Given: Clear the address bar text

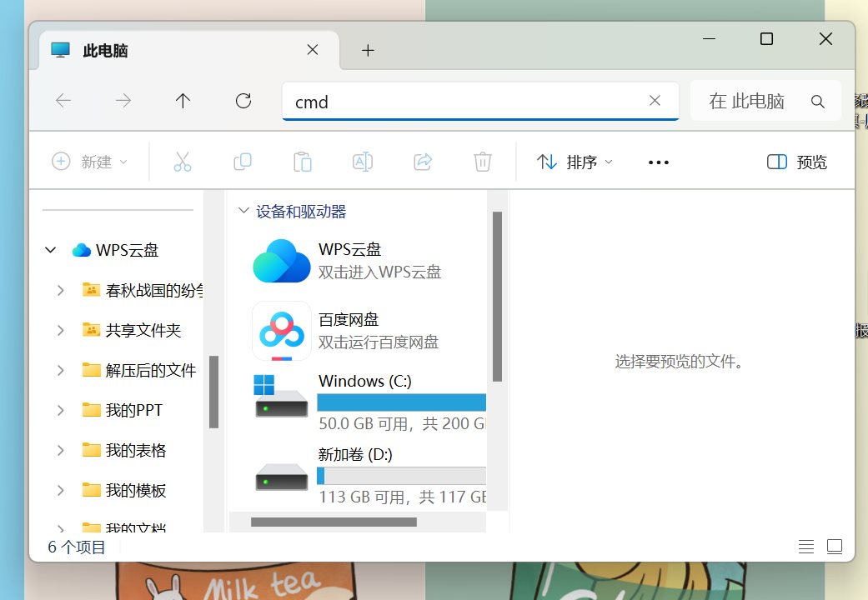Looking at the screenshot, I should coord(655,101).
